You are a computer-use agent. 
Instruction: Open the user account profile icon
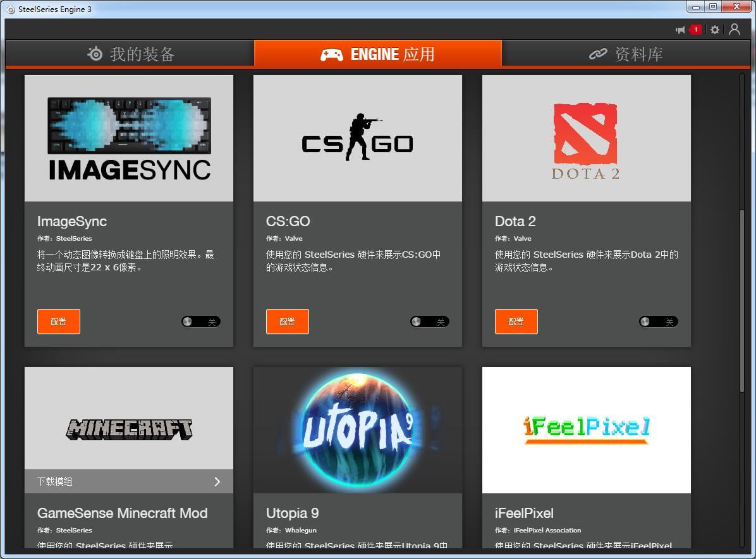pos(735,30)
